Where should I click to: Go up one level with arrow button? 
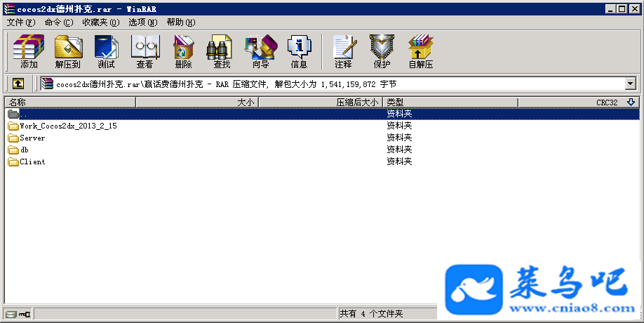18,84
